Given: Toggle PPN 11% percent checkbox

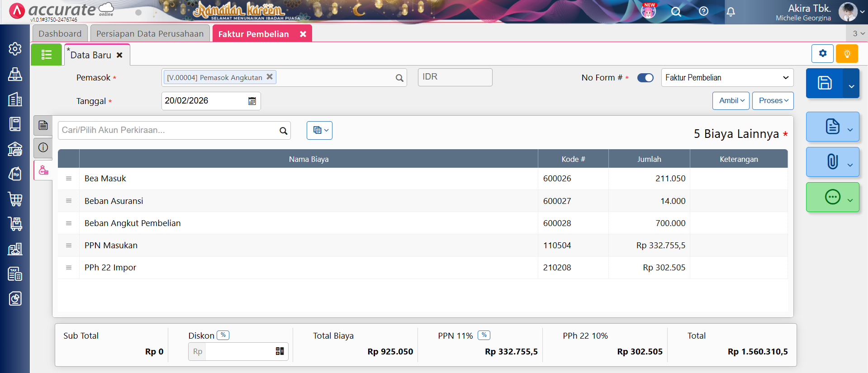Looking at the screenshot, I should (x=484, y=335).
